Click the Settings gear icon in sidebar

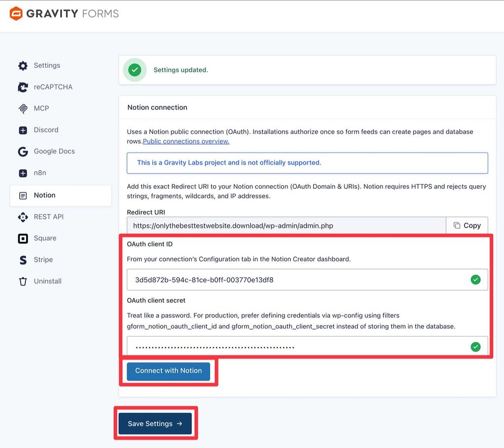coord(23,65)
